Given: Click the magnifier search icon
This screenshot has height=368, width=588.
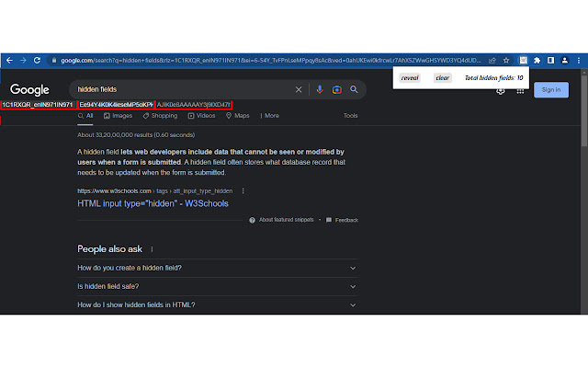Looking at the screenshot, I should point(355,89).
